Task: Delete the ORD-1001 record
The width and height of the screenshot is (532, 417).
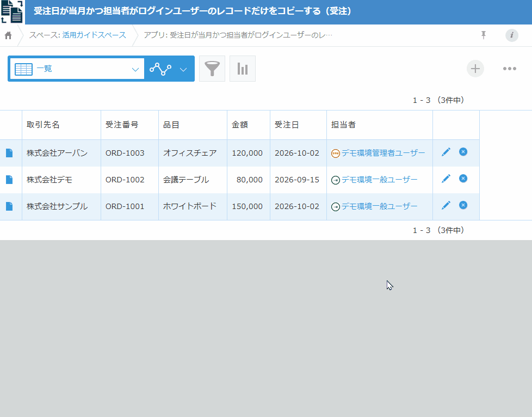Action: click(x=463, y=205)
